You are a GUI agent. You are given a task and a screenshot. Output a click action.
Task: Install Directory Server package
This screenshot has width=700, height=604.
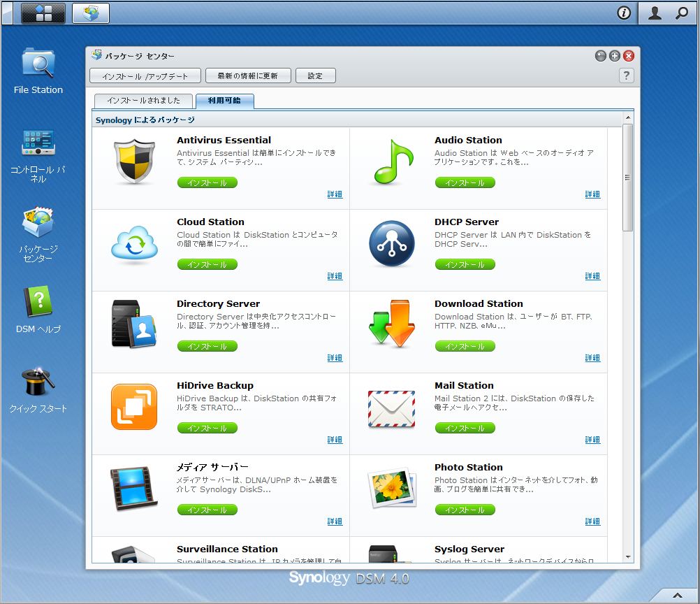point(207,346)
